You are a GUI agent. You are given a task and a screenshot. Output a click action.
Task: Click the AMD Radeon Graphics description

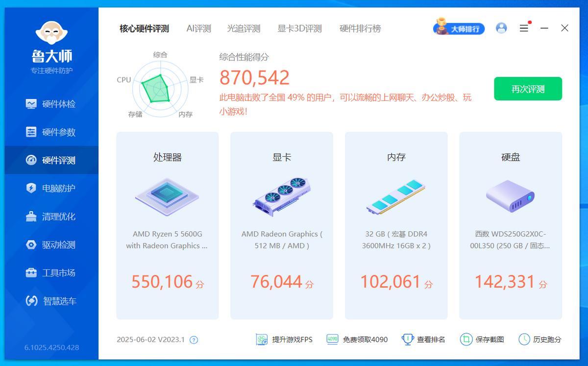282,240
